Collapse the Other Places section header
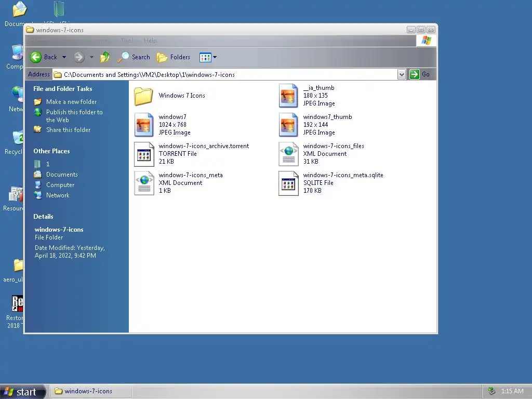Screen dimensions: 532x399 (x=51, y=151)
